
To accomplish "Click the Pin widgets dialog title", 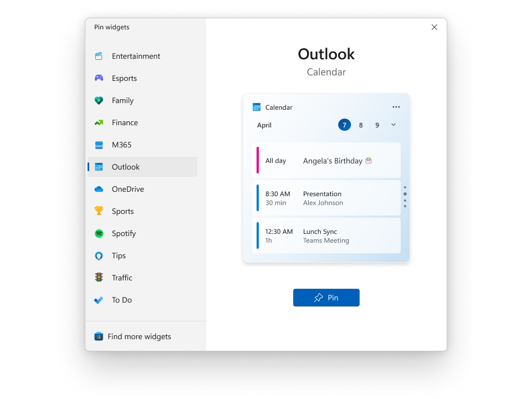I will click(x=111, y=27).
